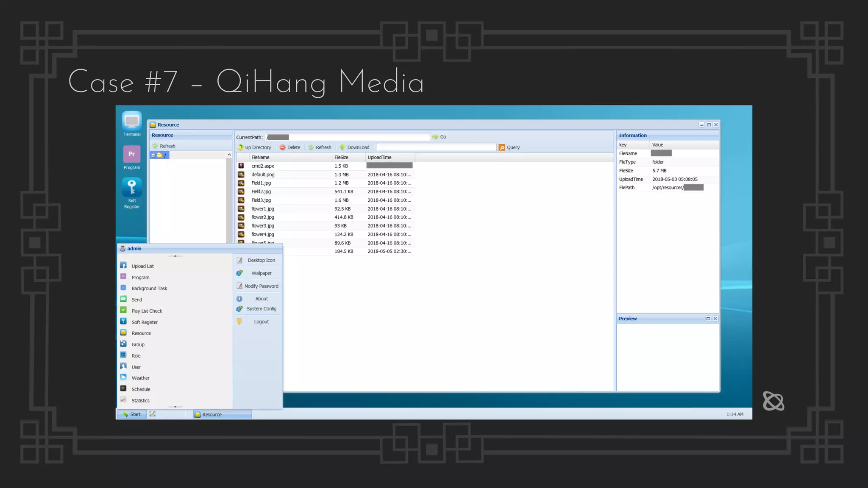Click Refresh in the file toolbar
Screen dimensions: 868x488
(320, 147)
